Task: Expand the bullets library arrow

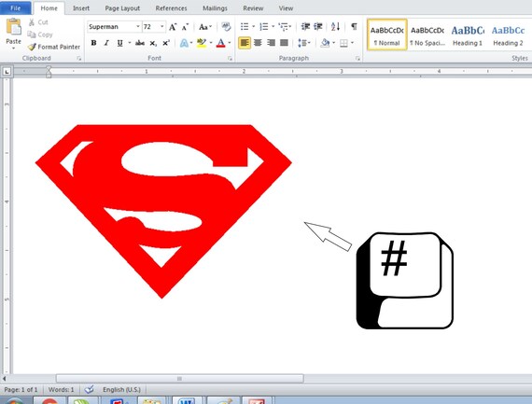Action: click(253, 26)
